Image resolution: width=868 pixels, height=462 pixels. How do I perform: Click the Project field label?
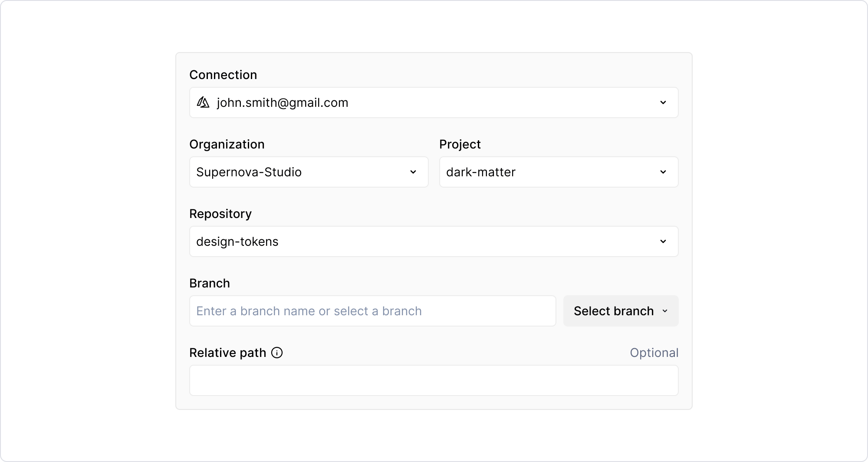[460, 144]
